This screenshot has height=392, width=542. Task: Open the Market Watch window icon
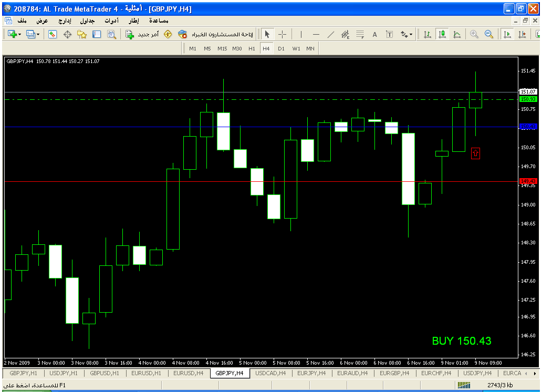[x=53, y=34]
